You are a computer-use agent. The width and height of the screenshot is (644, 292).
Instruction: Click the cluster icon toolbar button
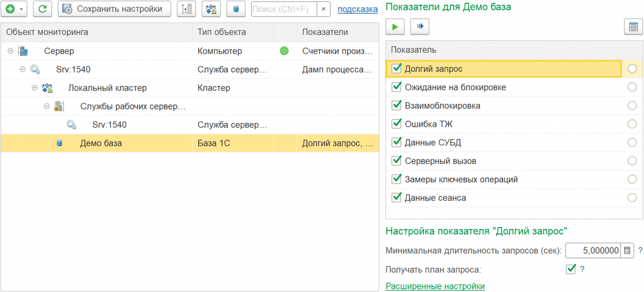pos(211,9)
